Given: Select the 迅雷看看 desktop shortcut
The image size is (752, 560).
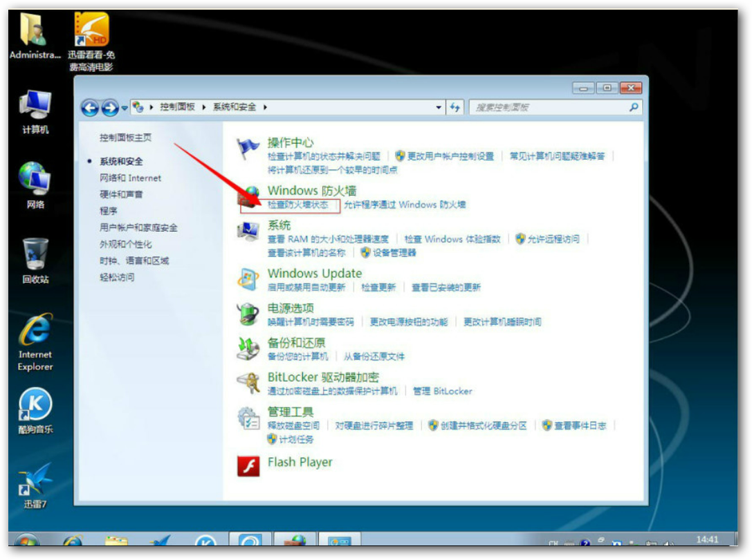Looking at the screenshot, I should [x=91, y=42].
